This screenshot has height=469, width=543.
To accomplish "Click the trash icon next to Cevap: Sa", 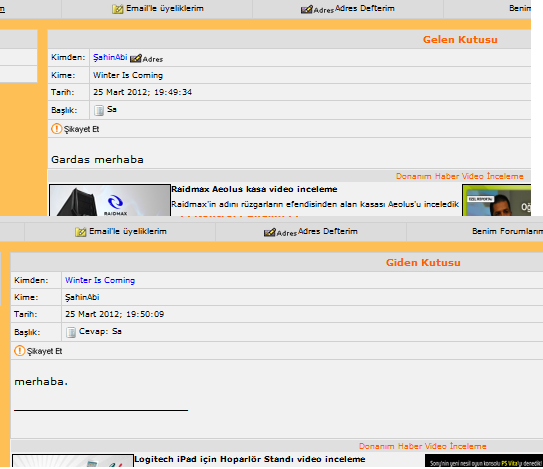I will (x=71, y=332).
